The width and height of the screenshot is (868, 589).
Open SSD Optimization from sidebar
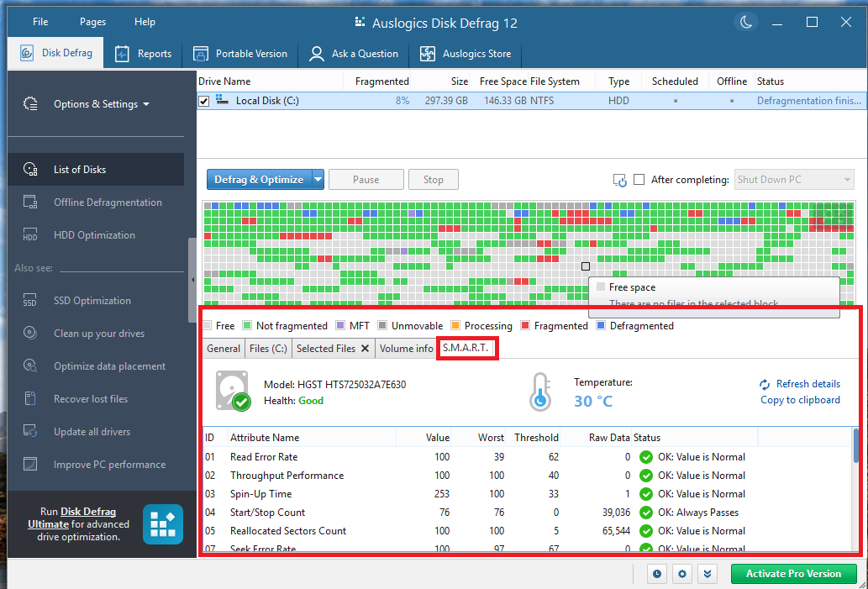point(92,301)
